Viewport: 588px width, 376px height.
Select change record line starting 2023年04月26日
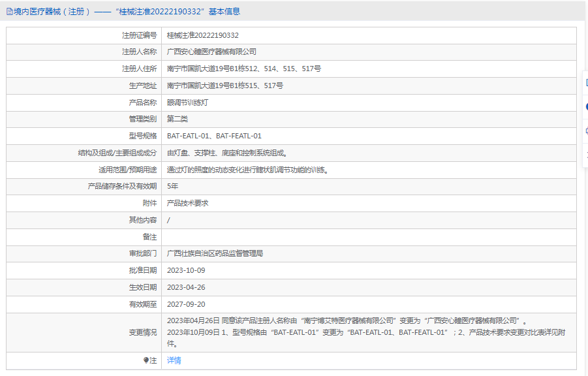347,321
